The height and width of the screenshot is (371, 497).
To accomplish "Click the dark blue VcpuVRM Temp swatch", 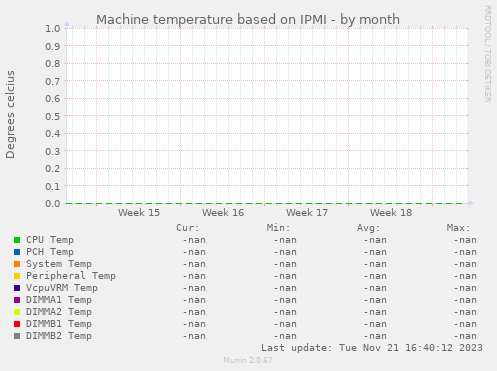I will pos(17,288).
